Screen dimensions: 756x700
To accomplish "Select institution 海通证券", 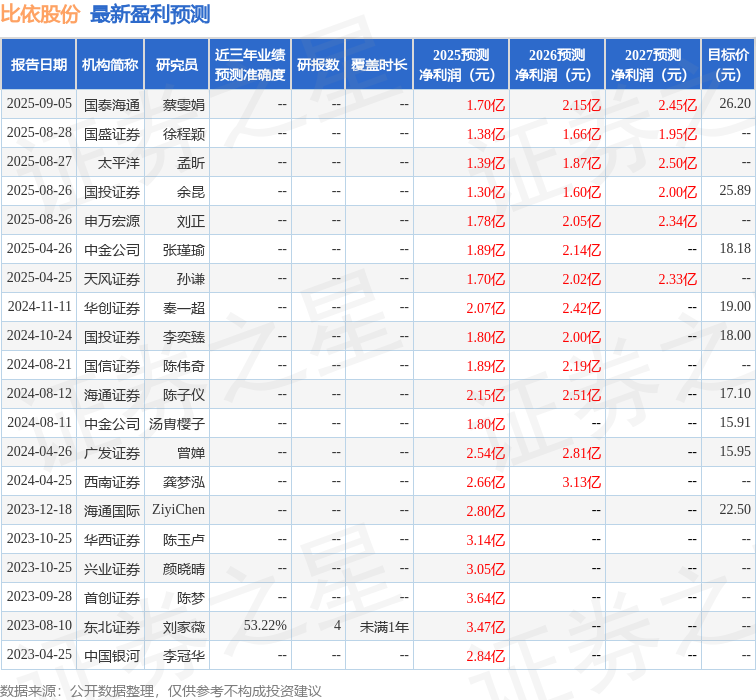I will tap(112, 394).
